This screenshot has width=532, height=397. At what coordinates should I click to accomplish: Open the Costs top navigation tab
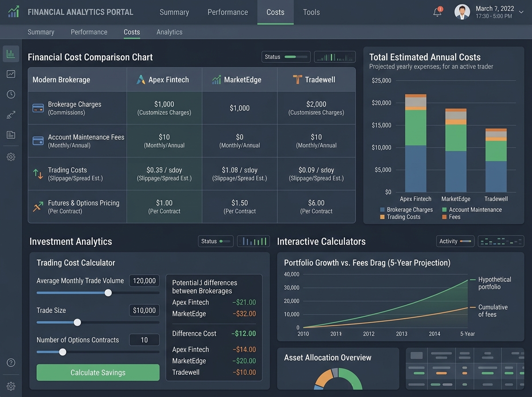tap(275, 12)
